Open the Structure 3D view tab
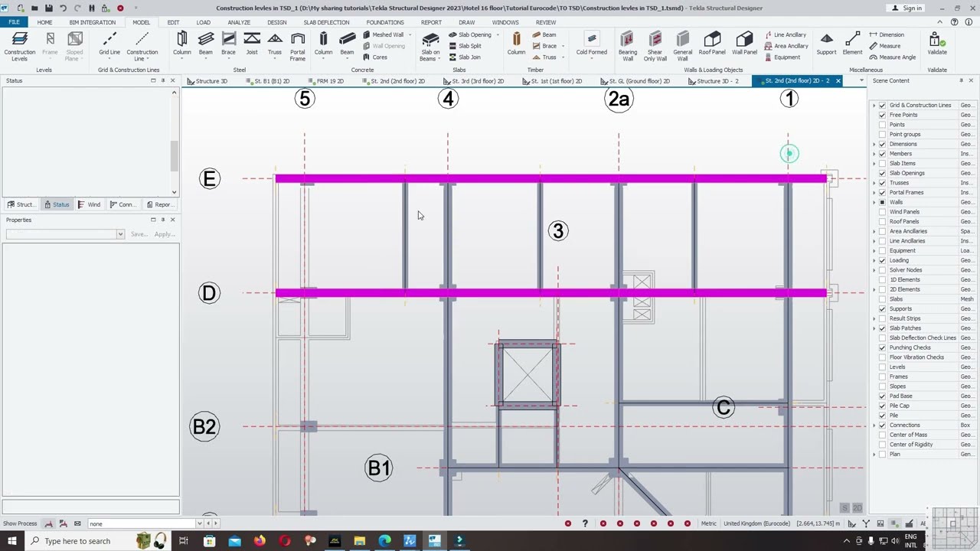Screen dimensions: 980x551 click(x=207, y=80)
